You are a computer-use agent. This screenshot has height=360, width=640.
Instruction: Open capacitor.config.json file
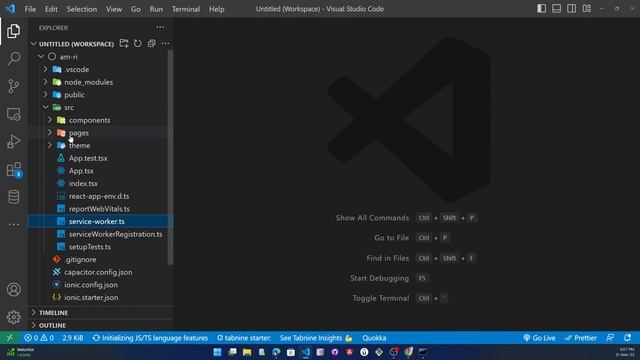point(98,272)
